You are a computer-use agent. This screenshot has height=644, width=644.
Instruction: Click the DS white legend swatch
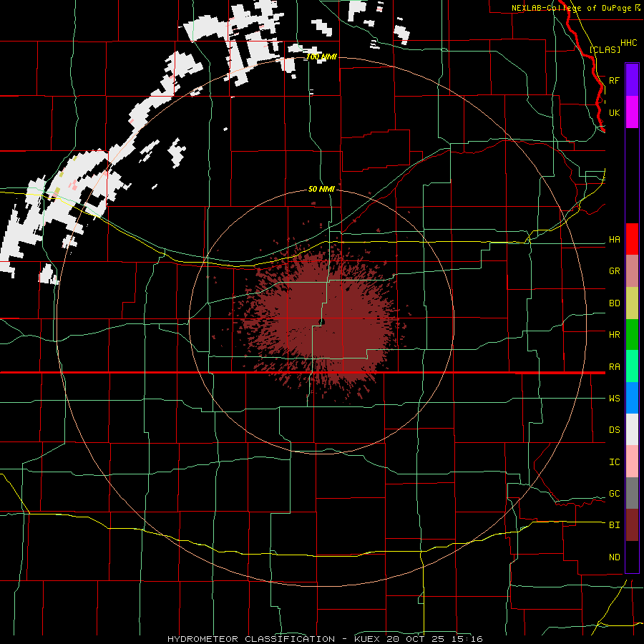coord(632,429)
